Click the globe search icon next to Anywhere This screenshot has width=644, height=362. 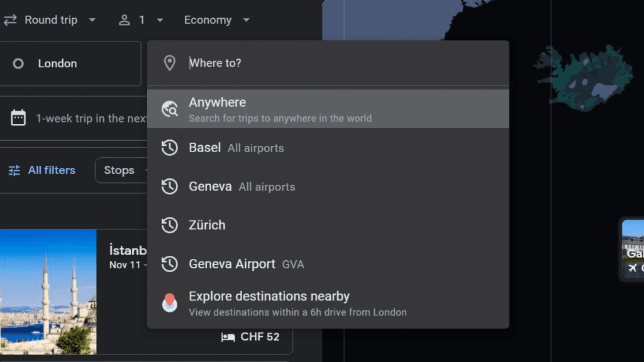point(170,109)
